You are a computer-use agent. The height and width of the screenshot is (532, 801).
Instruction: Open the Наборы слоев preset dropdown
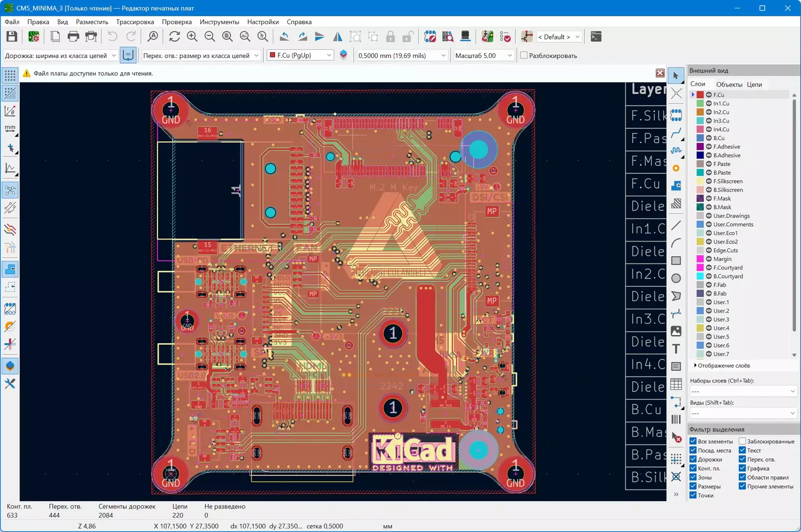(x=743, y=391)
